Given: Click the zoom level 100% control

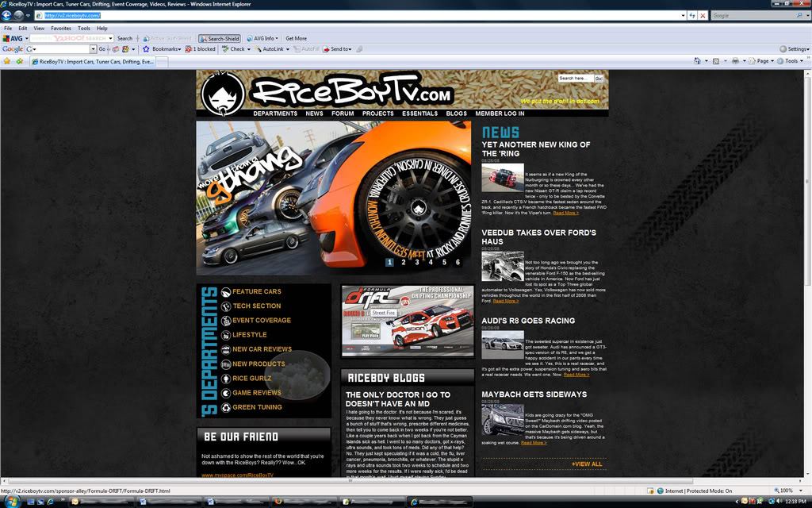Looking at the screenshot, I should click(787, 491).
